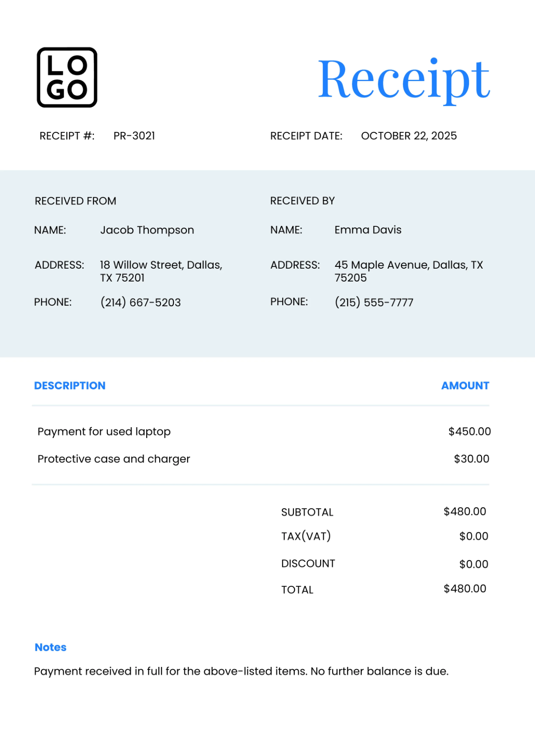
Task: Click the blue Notes heading
Action: (50, 647)
